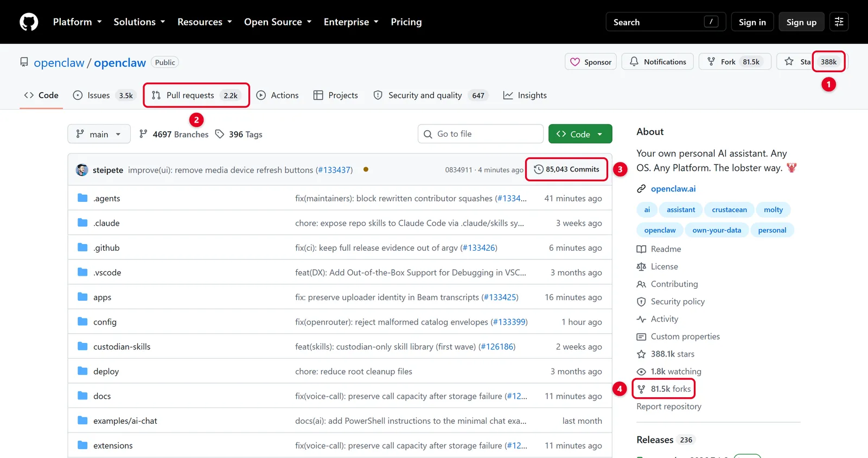Open the .vscode folder
This screenshot has height=458, width=868.
tap(107, 272)
